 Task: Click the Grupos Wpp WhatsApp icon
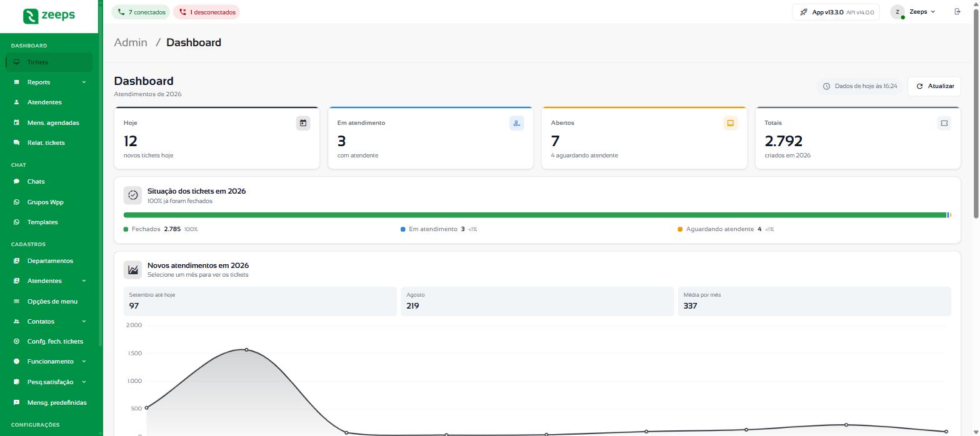pyautogui.click(x=16, y=202)
